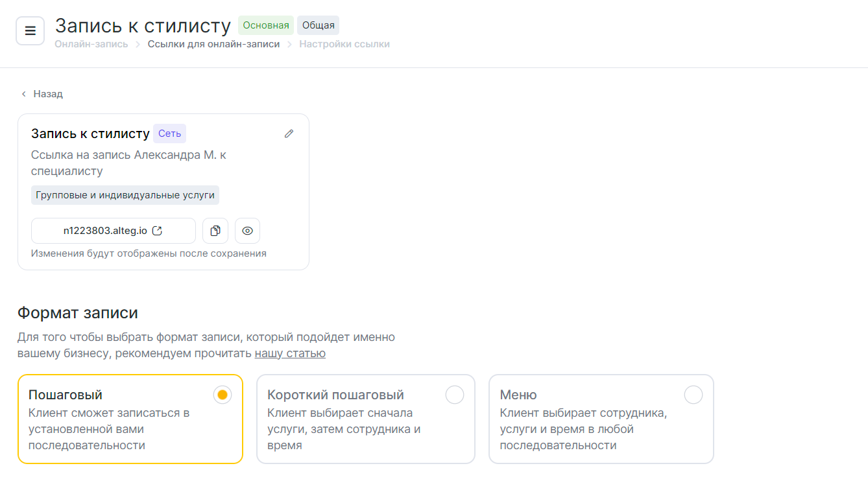This screenshot has width=868, height=479.
Task: Open Ссылки для онлайн-записи breadcrumb
Action: pos(213,44)
